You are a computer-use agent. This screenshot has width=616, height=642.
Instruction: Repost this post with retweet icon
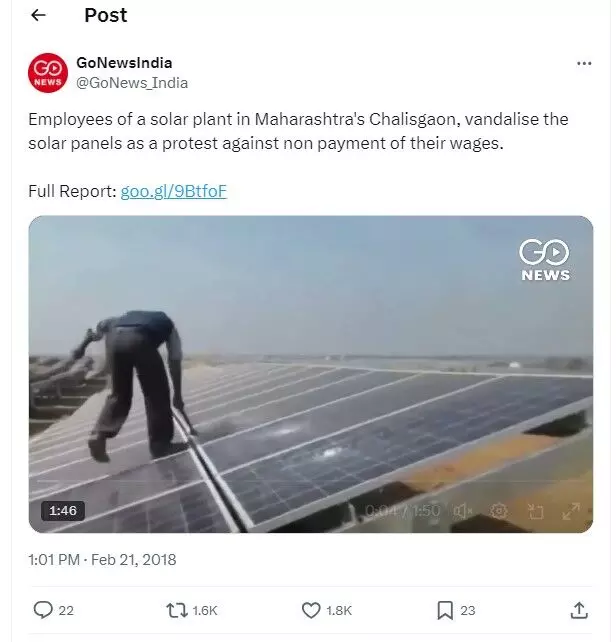pos(177,610)
